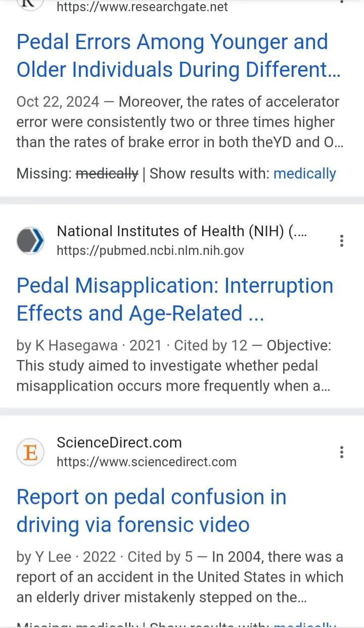This screenshot has width=364, height=628.
Task: Open the NIH result three-dot menu
Action: click(x=342, y=241)
